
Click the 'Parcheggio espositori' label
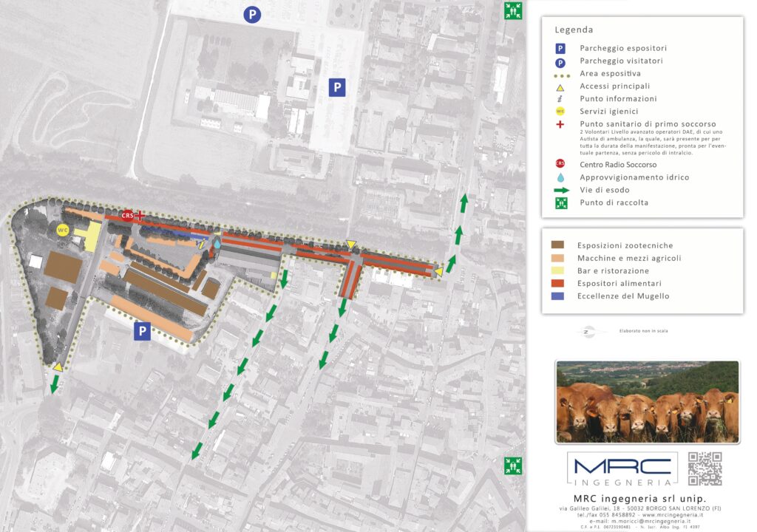tap(623, 48)
